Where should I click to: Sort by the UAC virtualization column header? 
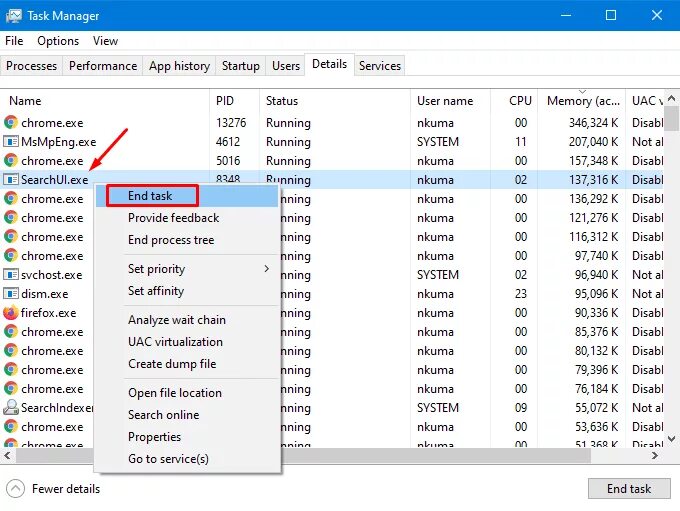[645, 101]
